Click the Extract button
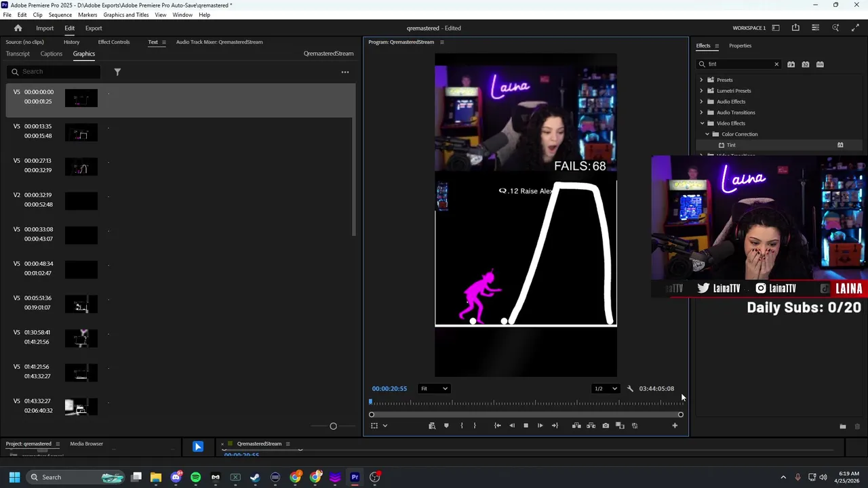Screen dimensions: 868x488 point(591,426)
